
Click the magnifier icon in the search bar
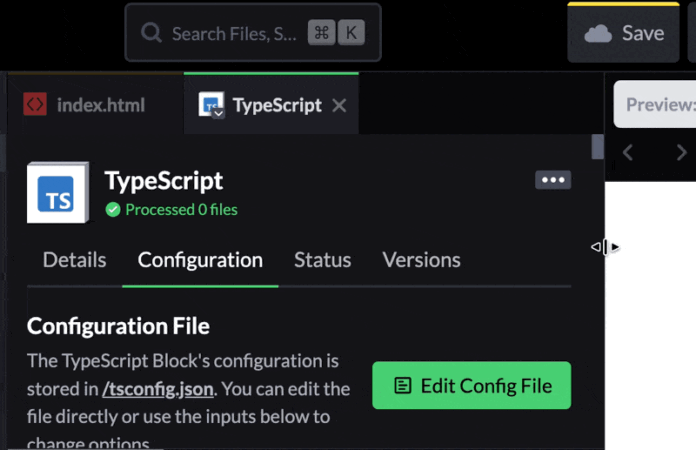pos(152,33)
